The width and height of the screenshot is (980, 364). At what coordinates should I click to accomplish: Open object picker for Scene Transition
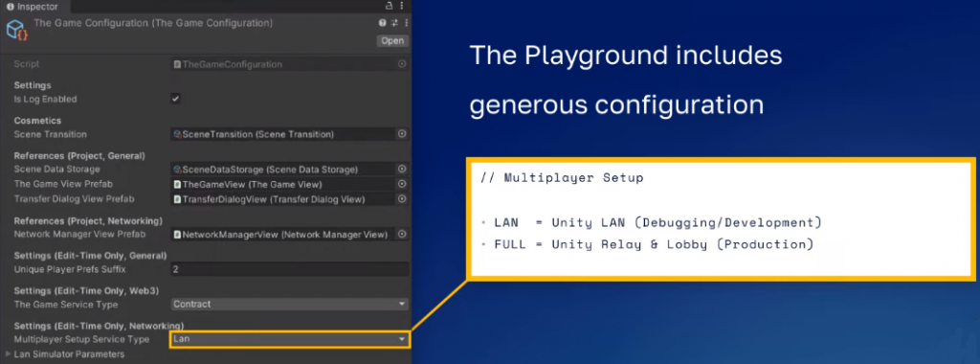(402, 134)
